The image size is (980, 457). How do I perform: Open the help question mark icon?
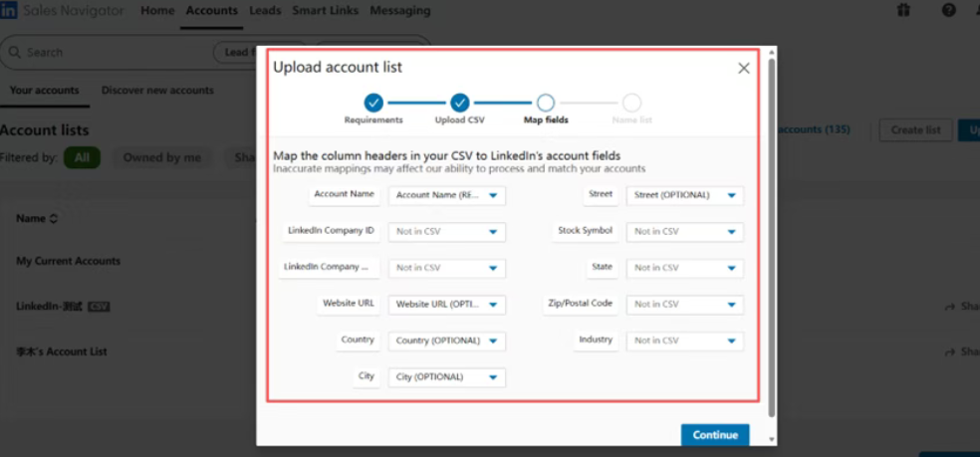(x=948, y=10)
